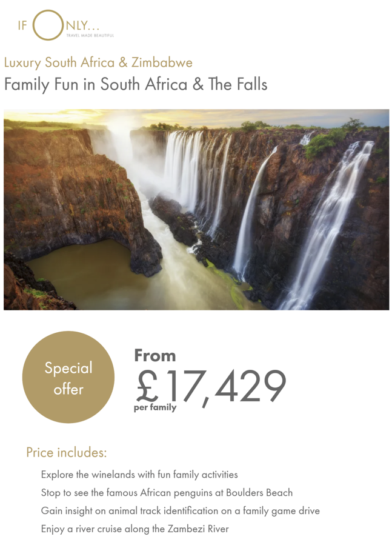
Task: Click the sunlit misty sky above the falls
Action: [x=121, y=118]
